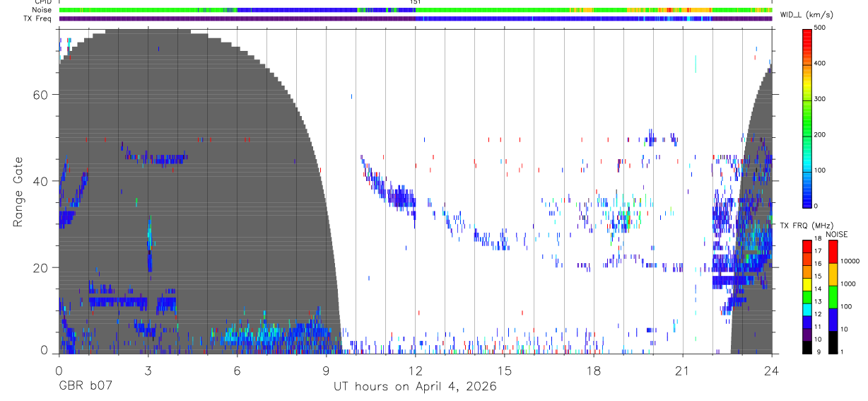The width and height of the screenshot is (868, 401).
Task: Click the NOISE color scale bar
Action: coord(833,296)
